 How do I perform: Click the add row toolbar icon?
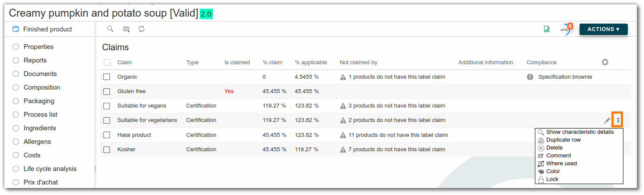126,29
